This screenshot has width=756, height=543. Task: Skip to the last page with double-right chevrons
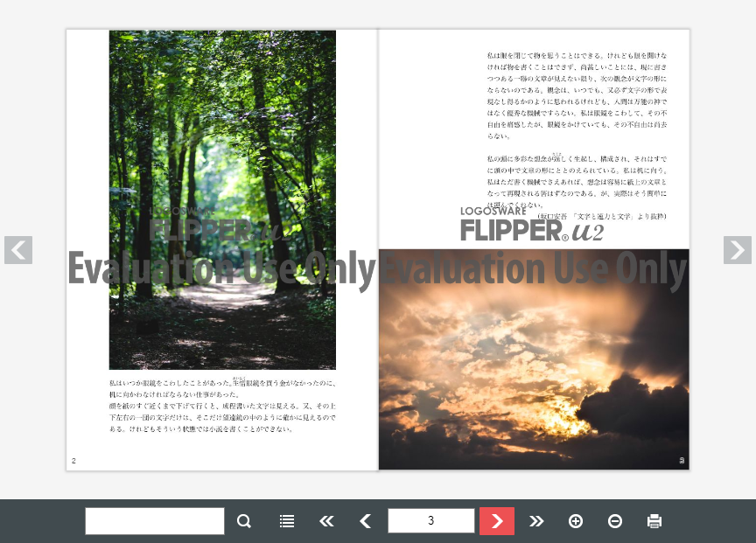pos(536,520)
